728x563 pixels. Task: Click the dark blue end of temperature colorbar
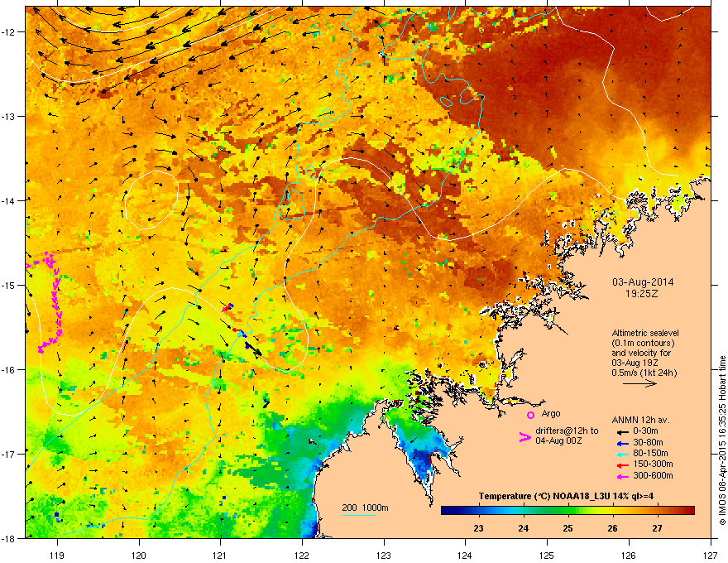(447, 511)
